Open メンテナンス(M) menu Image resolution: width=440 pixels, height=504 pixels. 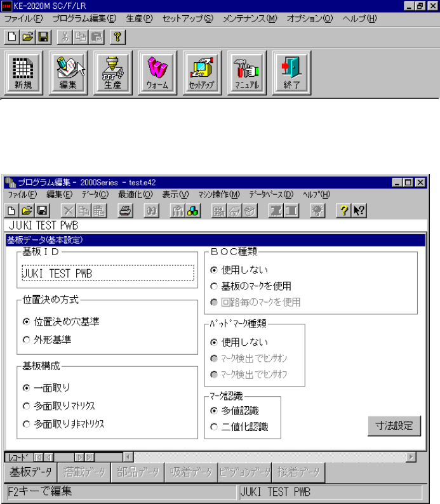click(250, 18)
